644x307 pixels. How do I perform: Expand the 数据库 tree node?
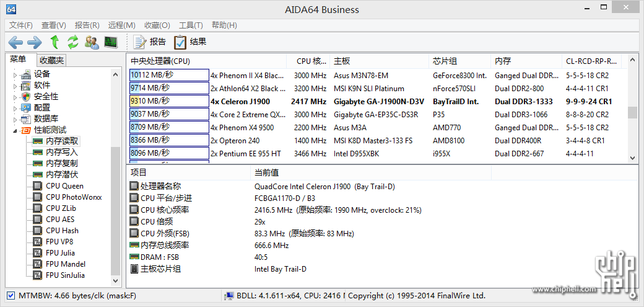(x=15, y=119)
